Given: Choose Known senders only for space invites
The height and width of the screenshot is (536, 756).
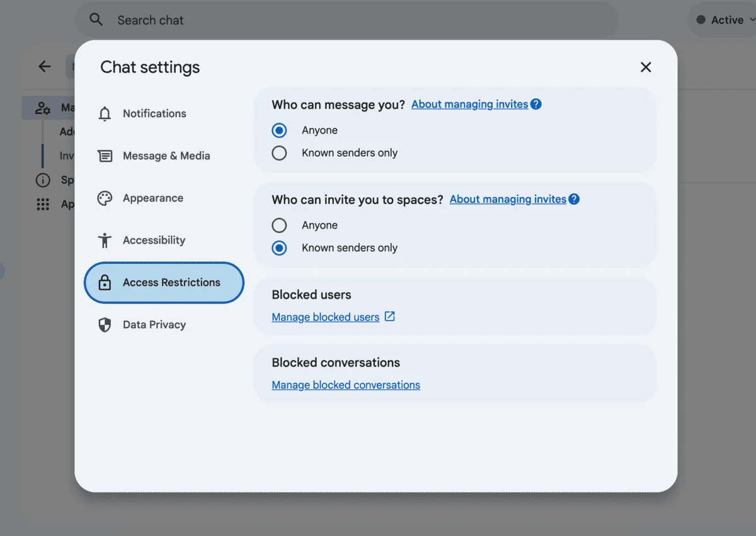Looking at the screenshot, I should point(279,248).
